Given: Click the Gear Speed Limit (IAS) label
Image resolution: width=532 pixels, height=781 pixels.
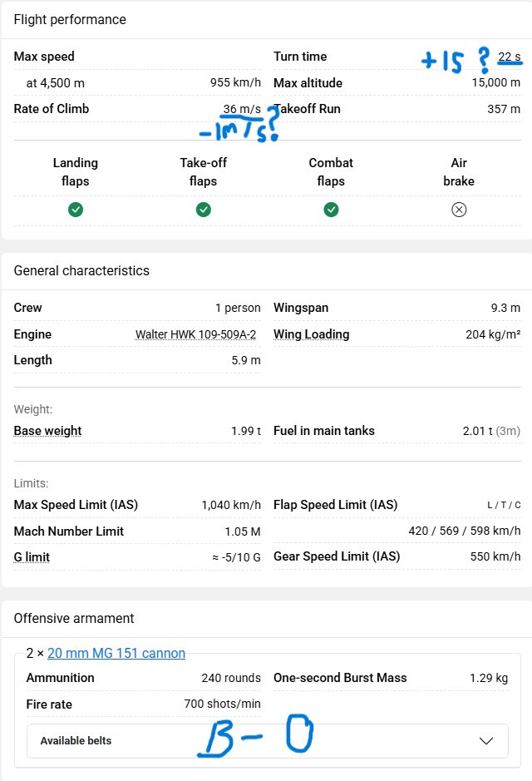Looking at the screenshot, I should pos(337,556).
